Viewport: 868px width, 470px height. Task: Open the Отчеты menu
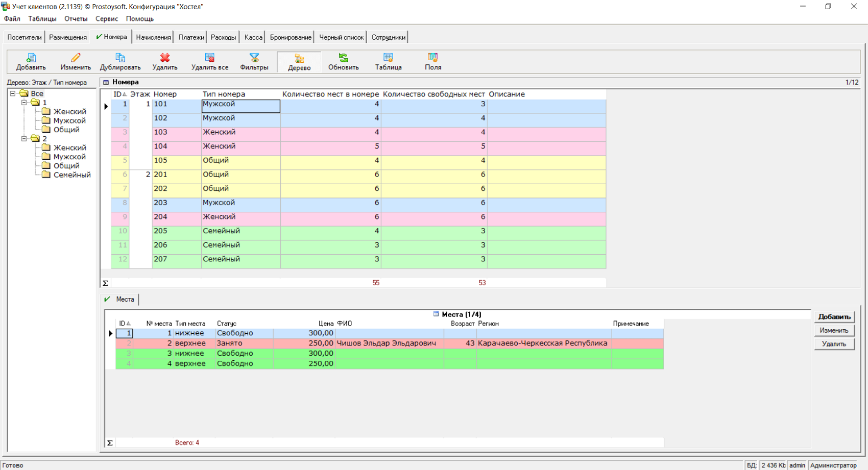(x=76, y=19)
